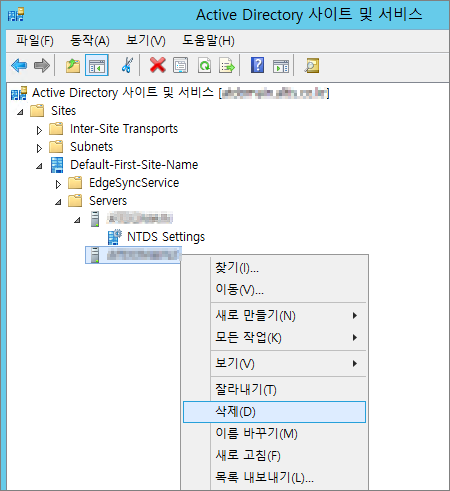
Task: Click the Refresh toolbar icon
Action: coord(204,65)
